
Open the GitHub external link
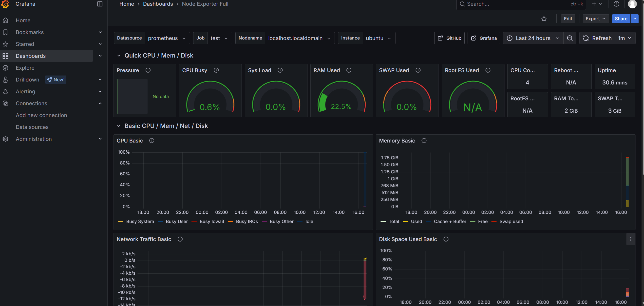pyautogui.click(x=449, y=38)
